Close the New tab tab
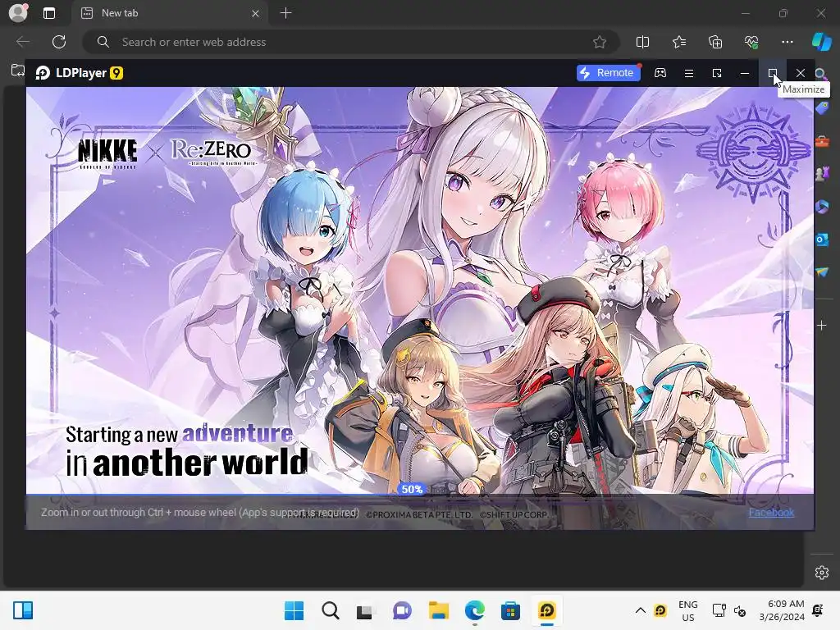The height and width of the screenshot is (630, 840). pos(256,13)
